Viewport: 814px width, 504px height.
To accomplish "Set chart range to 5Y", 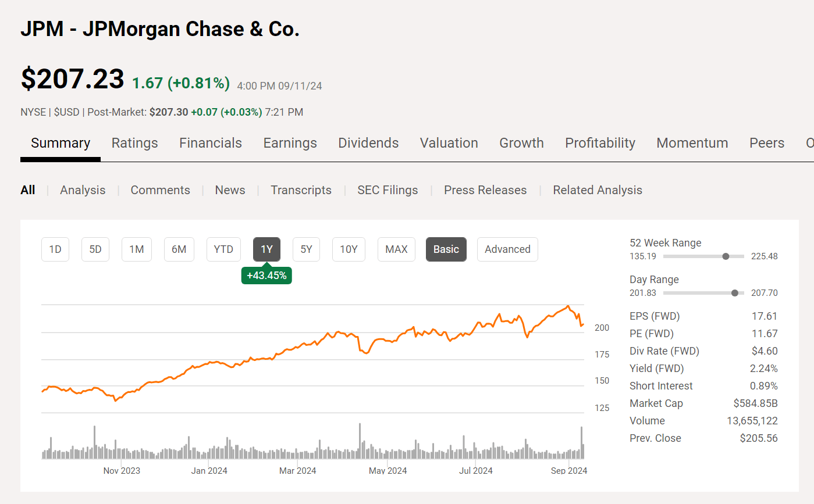I will [306, 249].
